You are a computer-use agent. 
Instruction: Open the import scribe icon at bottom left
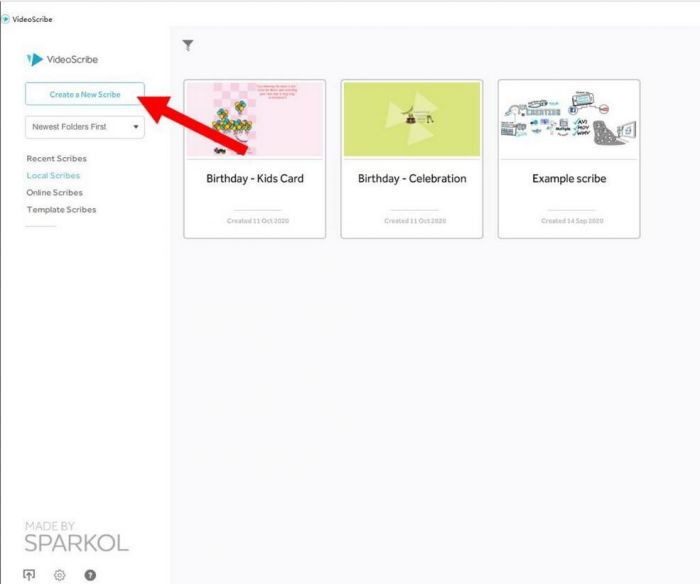[29, 574]
